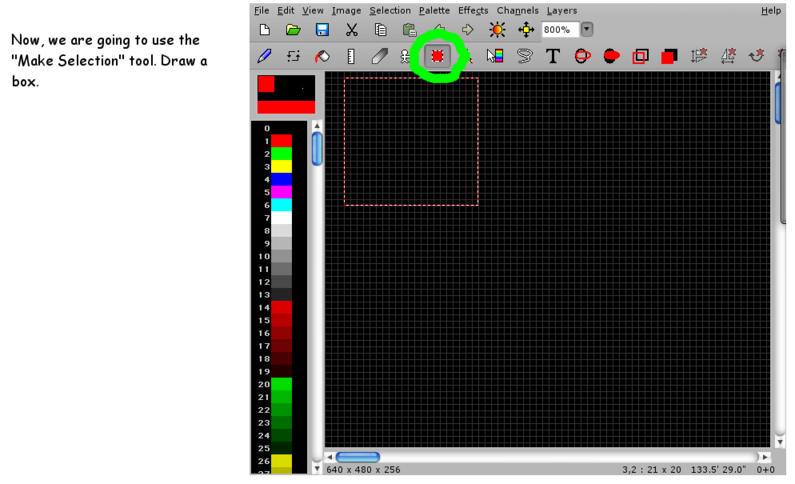Select the Paint pencil tool
795x484 pixels.
(x=265, y=56)
